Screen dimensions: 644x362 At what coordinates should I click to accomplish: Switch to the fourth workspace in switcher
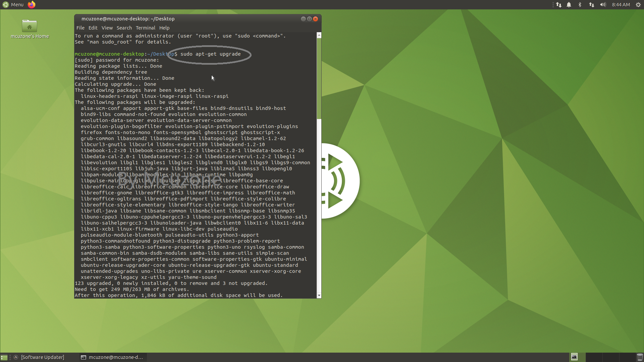(627, 357)
